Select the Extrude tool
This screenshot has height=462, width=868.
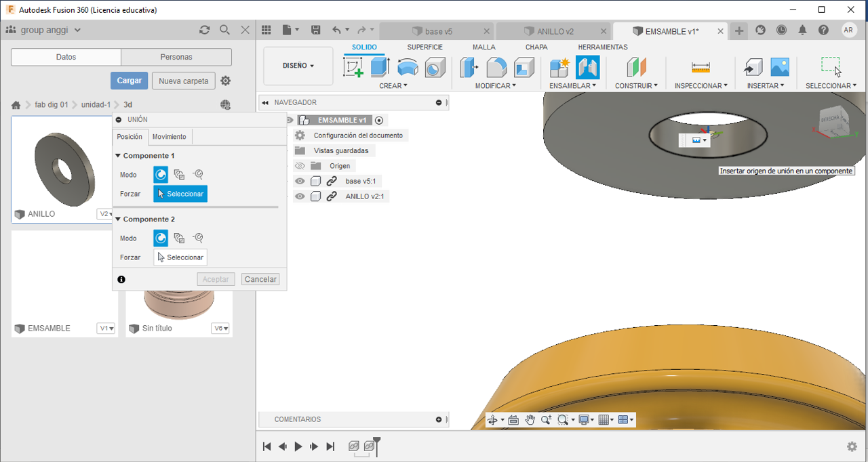click(380, 67)
